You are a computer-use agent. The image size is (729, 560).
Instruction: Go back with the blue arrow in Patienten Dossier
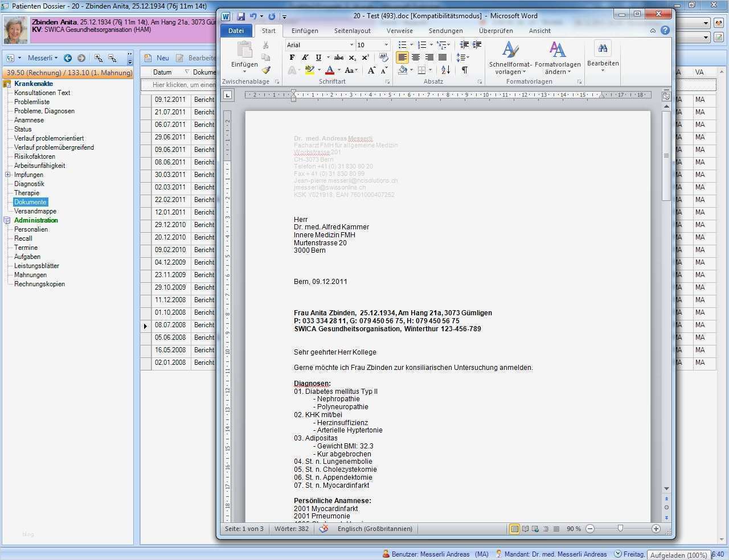tap(68, 58)
